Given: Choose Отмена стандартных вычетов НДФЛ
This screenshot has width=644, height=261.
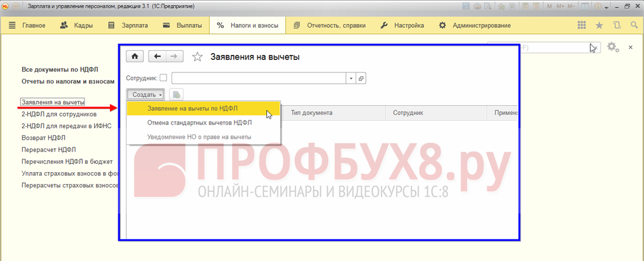Looking at the screenshot, I should [204, 122].
